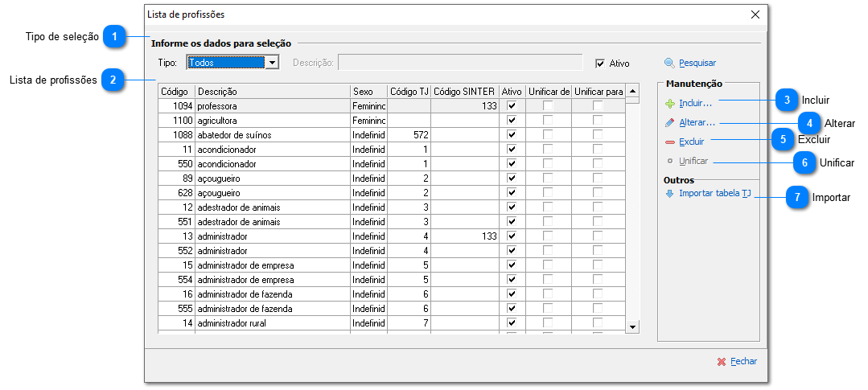Click the magnifier icon next to Pesquisar

[x=669, y=63]
